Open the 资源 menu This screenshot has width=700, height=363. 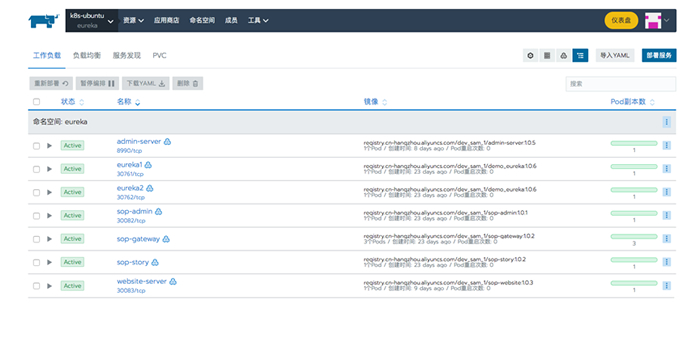click(x=133, y=21)
